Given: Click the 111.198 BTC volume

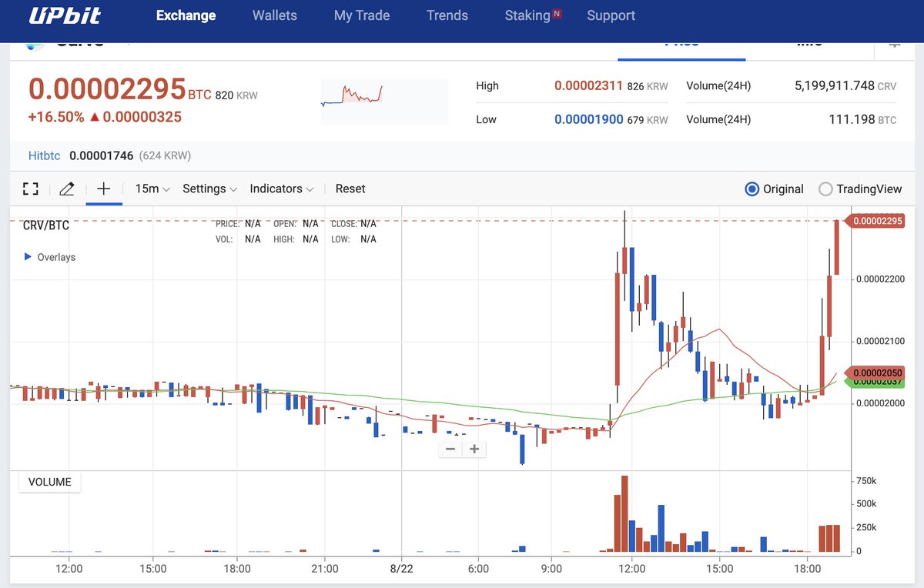Looking at the screenshot, I should click(x=864, y=119).
